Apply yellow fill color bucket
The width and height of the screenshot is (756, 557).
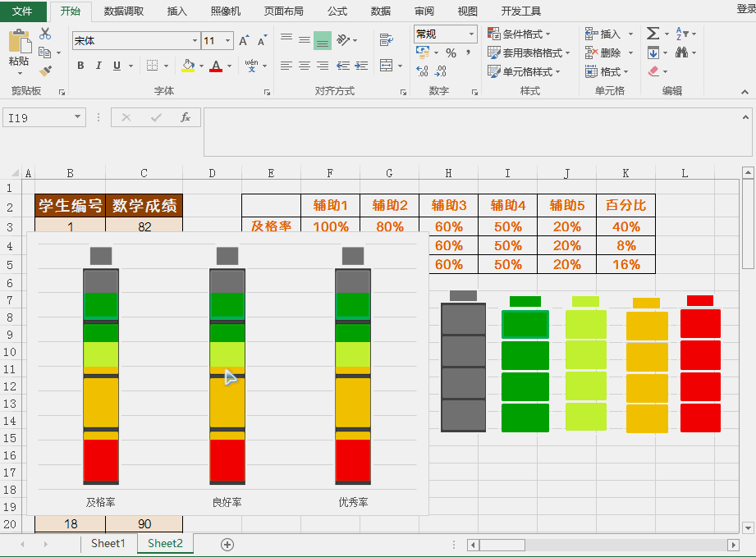coord(188,66)
